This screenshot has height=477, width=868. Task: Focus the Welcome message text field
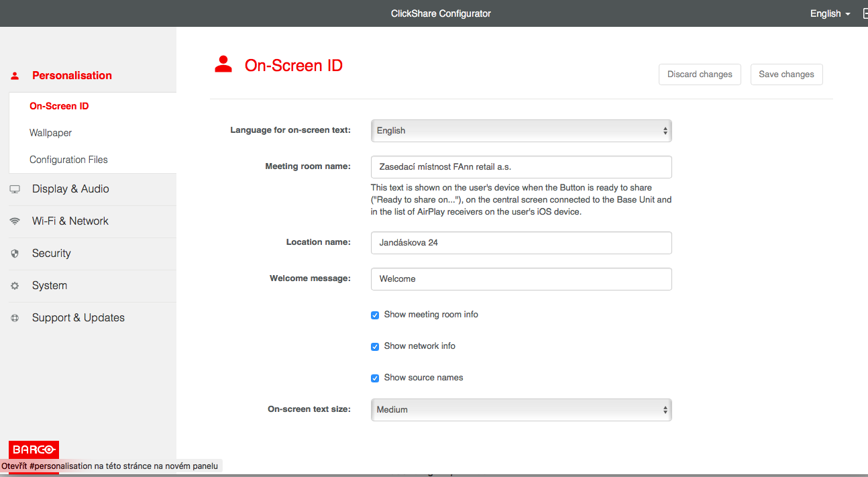click(521, 279)
